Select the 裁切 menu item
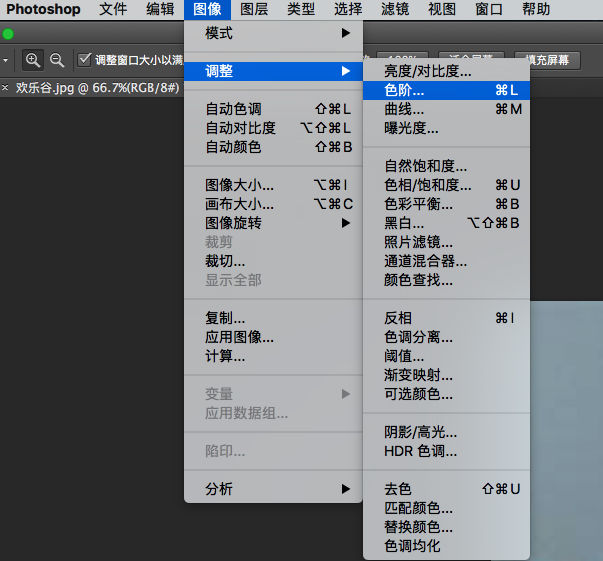This screenshot has height=561, width=603. tap(273, 261)
